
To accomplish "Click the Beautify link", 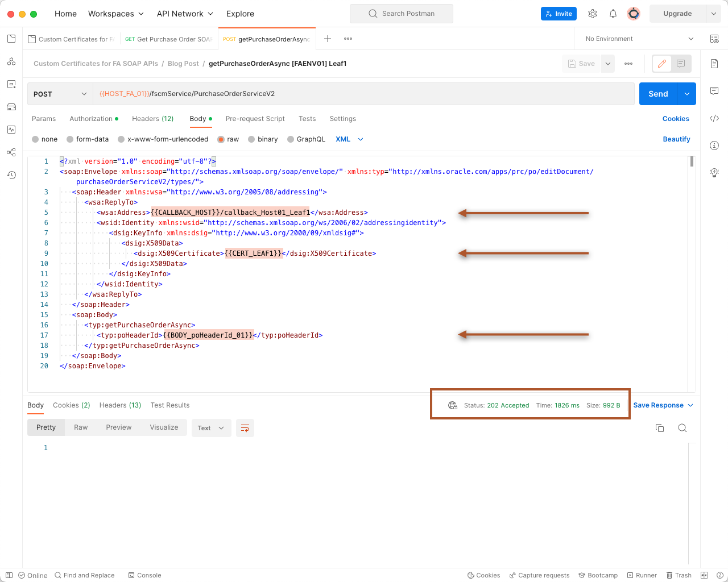I will point(676,139).
